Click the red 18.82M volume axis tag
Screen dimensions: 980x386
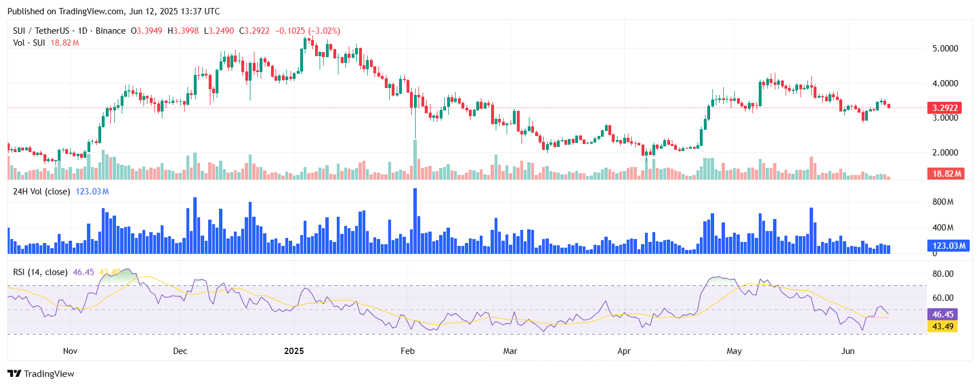(x=946, y=174)
